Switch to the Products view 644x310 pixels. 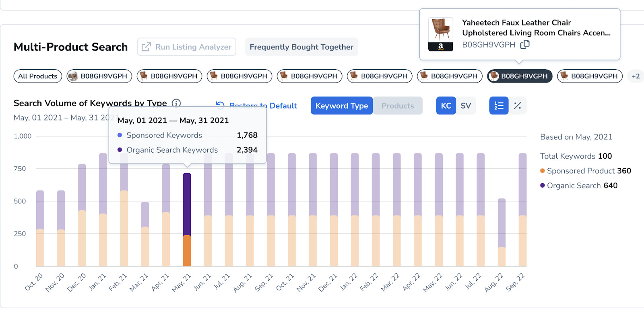(397, 106)
